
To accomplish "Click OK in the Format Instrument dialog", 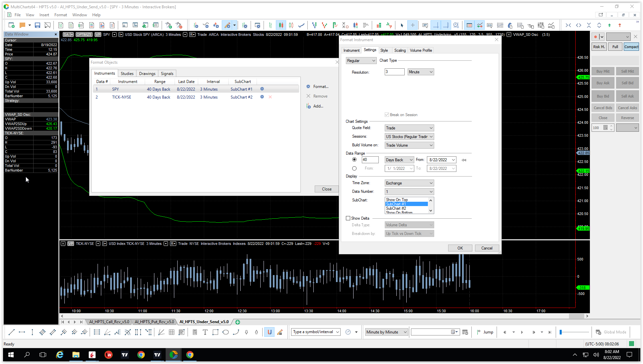I will coord(460,248).
